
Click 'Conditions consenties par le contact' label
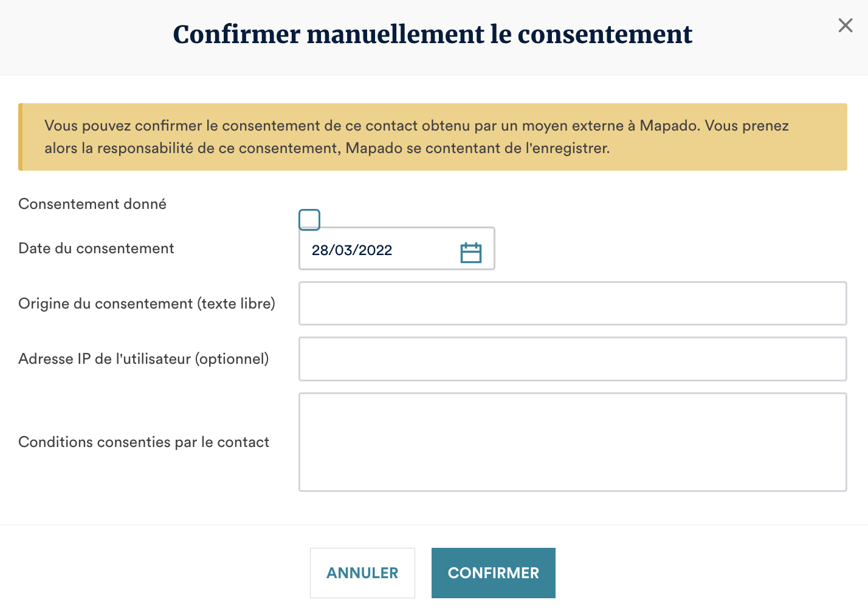point(143,442)
